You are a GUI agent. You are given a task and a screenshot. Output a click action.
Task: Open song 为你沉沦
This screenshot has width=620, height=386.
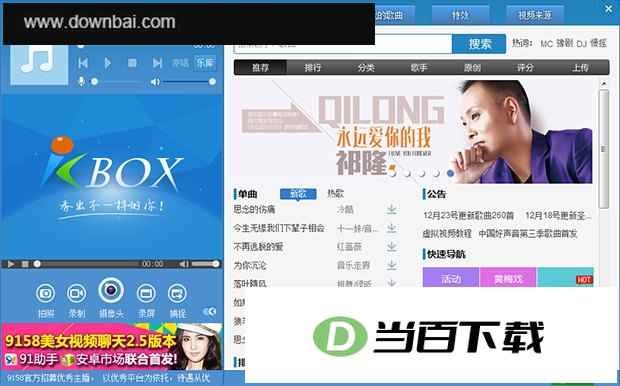(x=250, y=265)
